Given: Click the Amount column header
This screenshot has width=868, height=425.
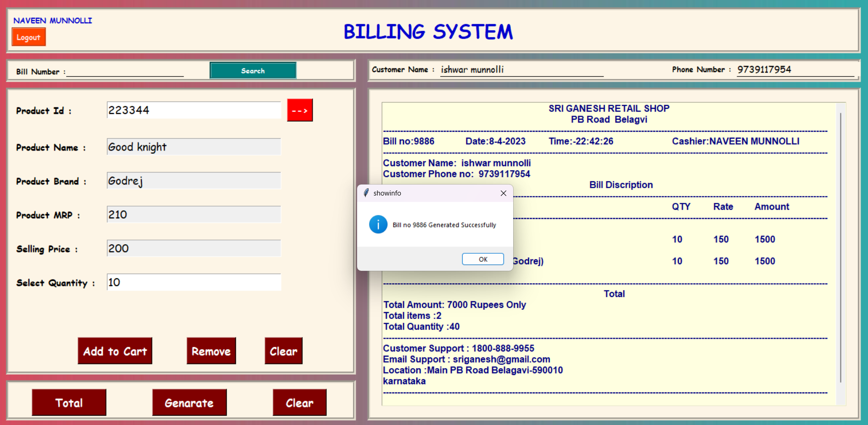Looking at the screenshot, I should pos(772,207).
